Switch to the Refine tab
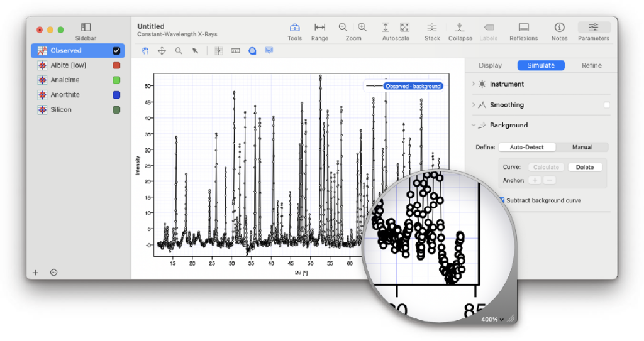Screen dimensions: 644x341 [x=591, y=65]
